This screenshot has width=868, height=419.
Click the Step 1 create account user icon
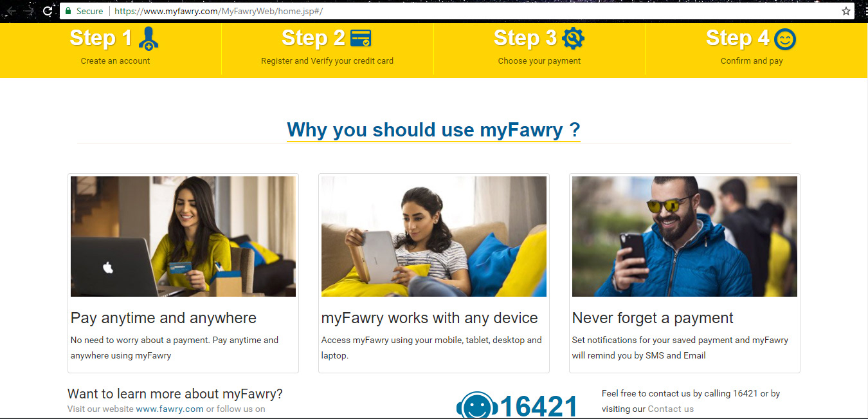[x=149, y=39]
